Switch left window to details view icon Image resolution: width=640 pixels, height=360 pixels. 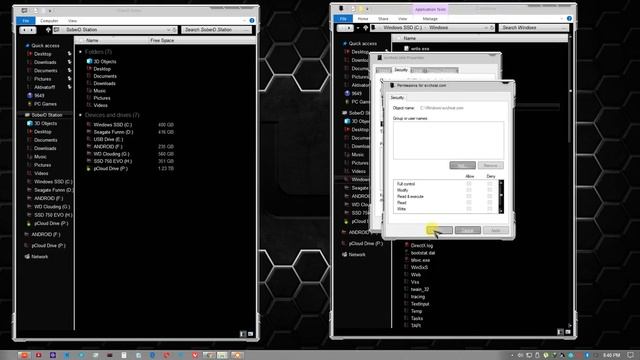243,333
